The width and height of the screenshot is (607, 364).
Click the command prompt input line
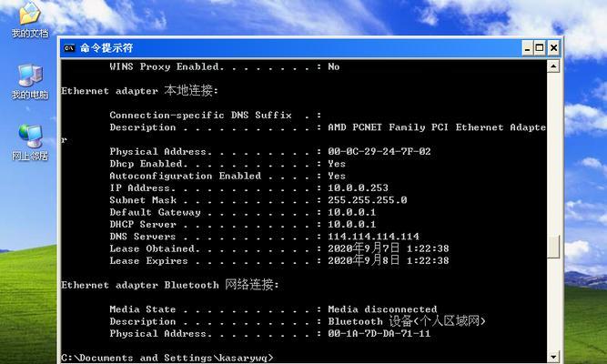coord(167,358)
